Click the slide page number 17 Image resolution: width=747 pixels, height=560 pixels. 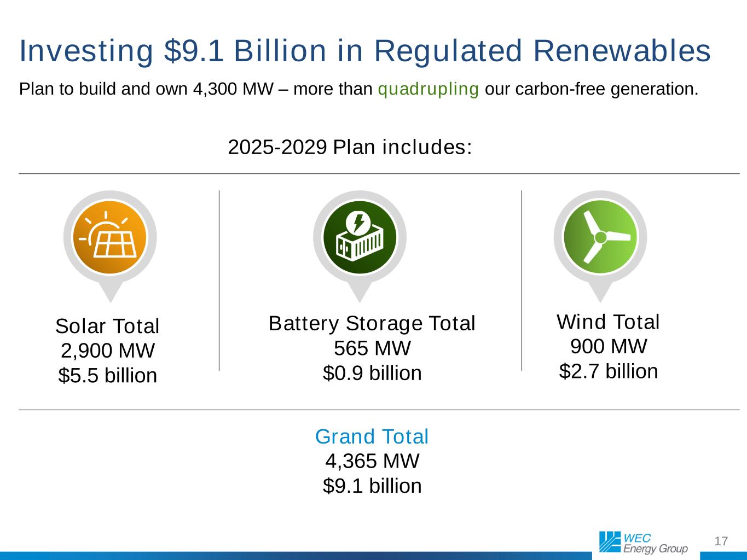point(721,541)
